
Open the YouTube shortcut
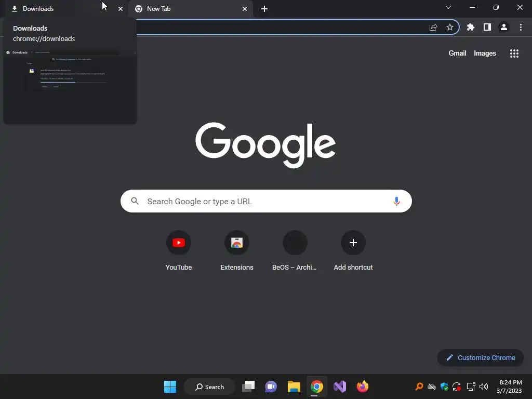pos(179,250)
